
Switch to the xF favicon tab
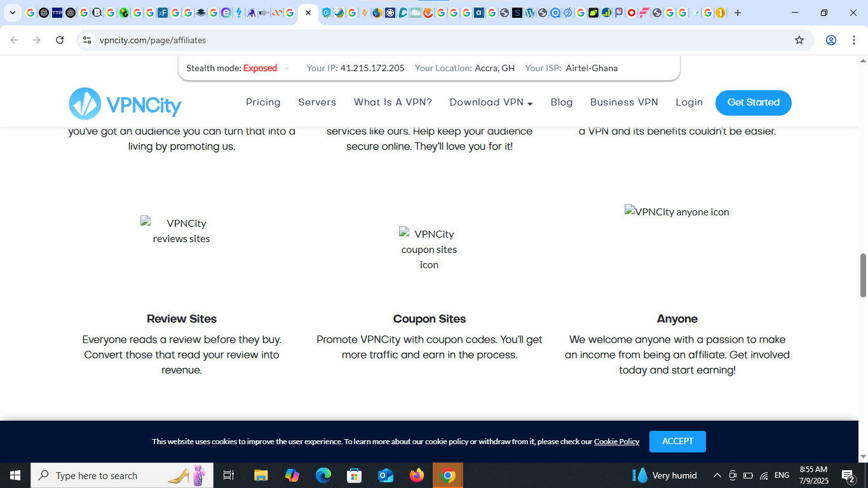point(162,13)
